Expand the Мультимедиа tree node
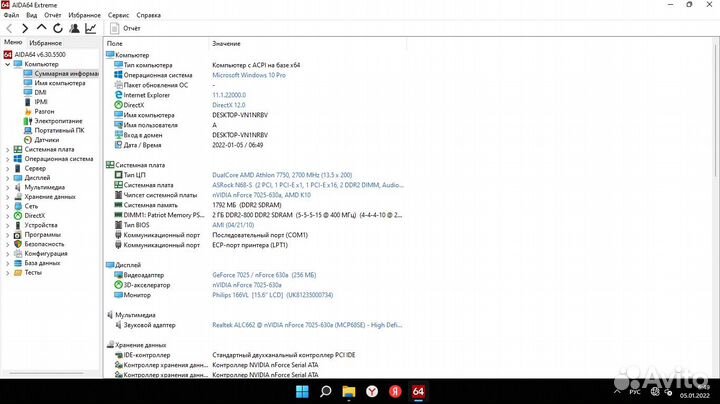 pos(7,188)
